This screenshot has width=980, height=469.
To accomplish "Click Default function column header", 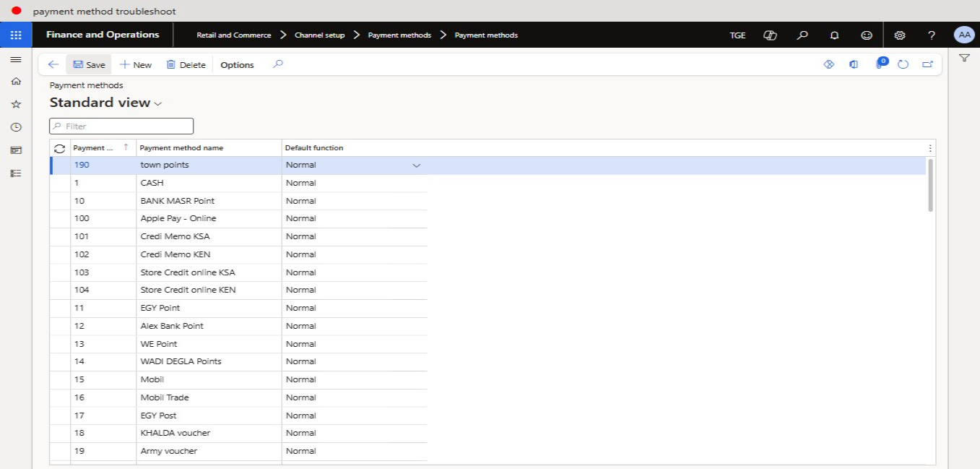I will click(x=314, y=147).
